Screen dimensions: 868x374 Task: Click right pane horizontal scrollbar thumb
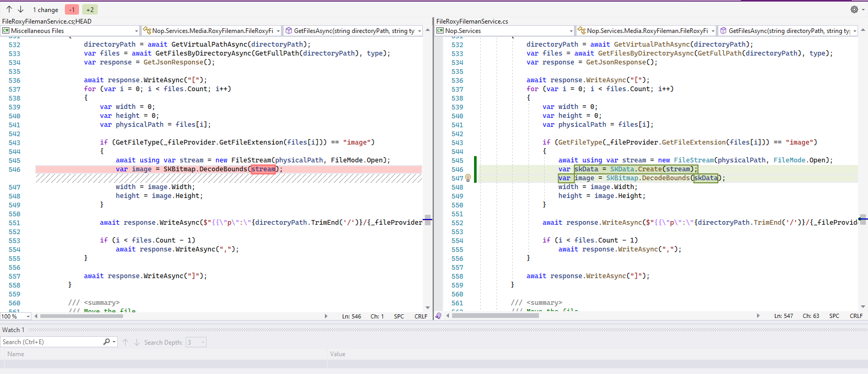pyautogui.click(x=495, y=316)
